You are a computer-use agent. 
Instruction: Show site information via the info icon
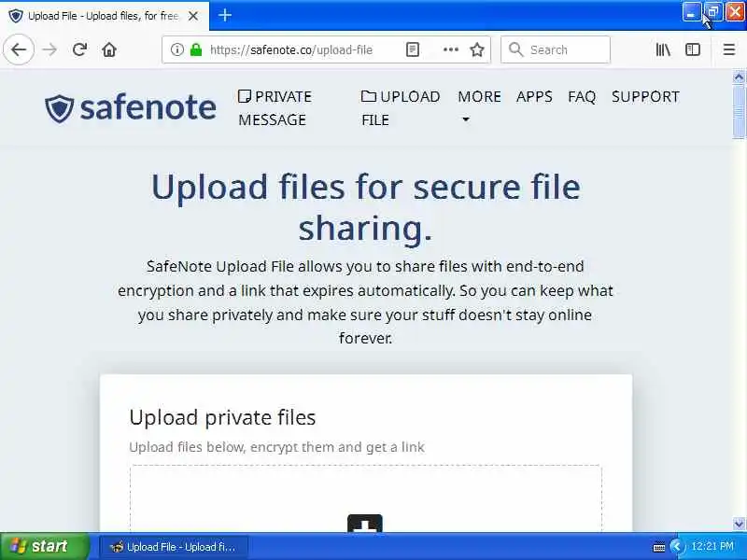coord(176,49)
